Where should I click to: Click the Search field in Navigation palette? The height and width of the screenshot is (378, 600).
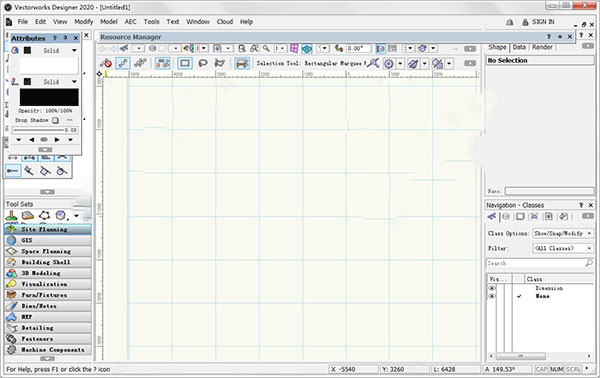(x=540, y=263)
